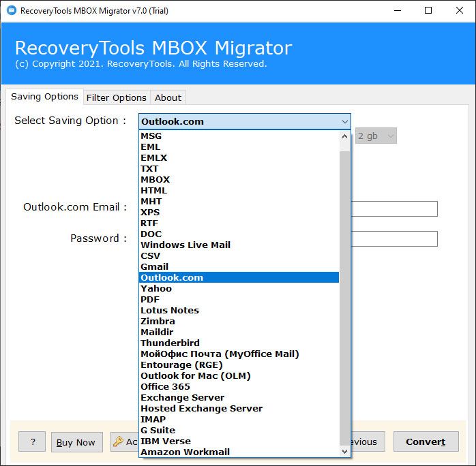
Task: Select PDF saving option
Action: 239,299
